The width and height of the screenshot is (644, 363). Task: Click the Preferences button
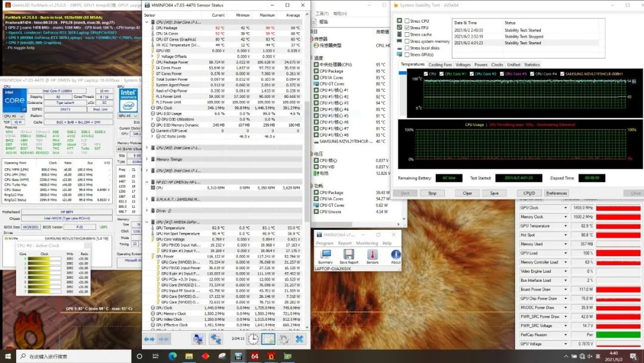[556, 193]
